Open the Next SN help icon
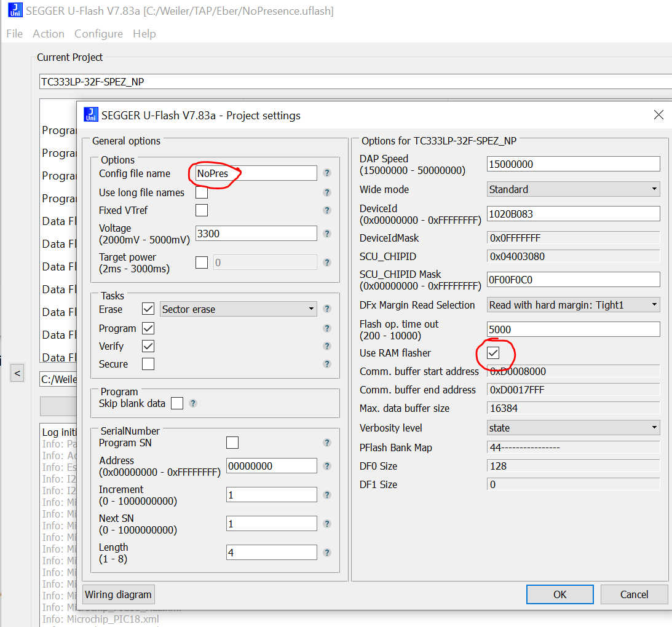 pyautogui.click(x=327, y=524)
